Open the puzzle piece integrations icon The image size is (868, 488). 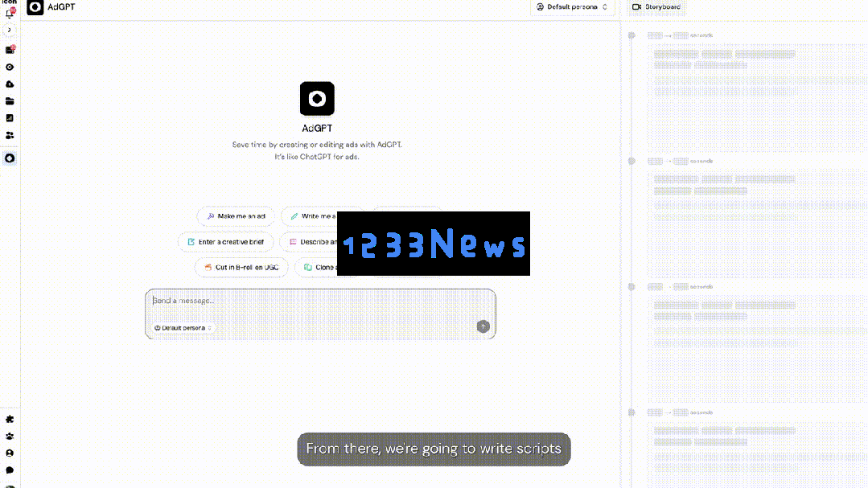(x=10, y=419)
